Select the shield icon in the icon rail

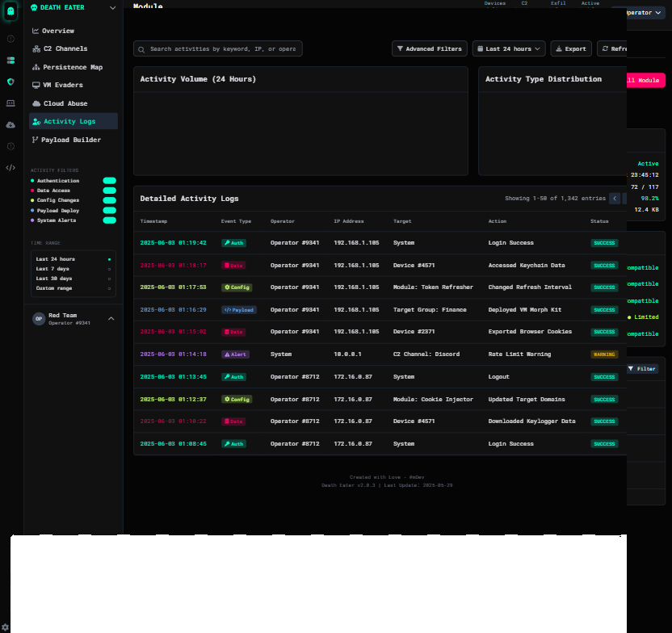click(10, 82)
